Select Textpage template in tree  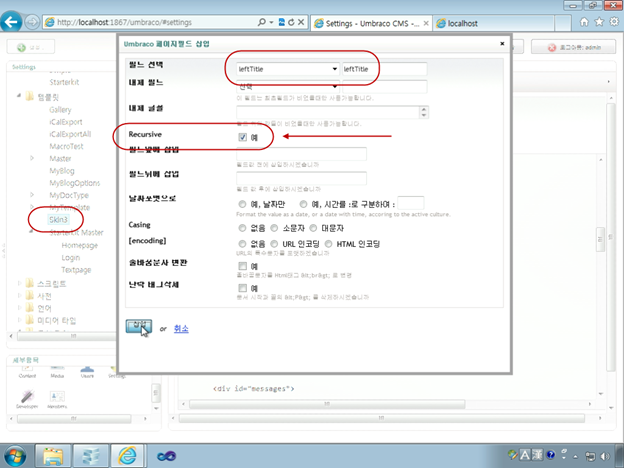coord(76,270)
